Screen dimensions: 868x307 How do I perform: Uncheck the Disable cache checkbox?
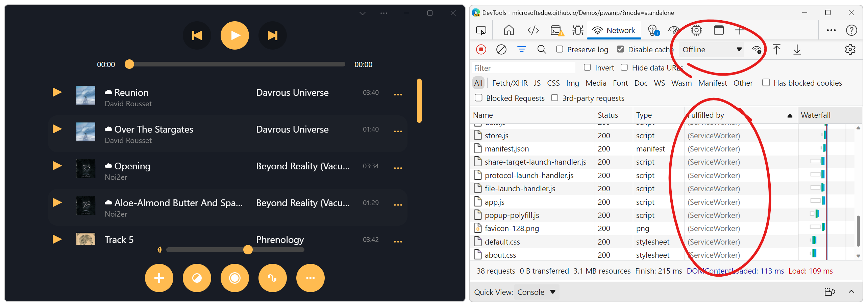(620, 49)
